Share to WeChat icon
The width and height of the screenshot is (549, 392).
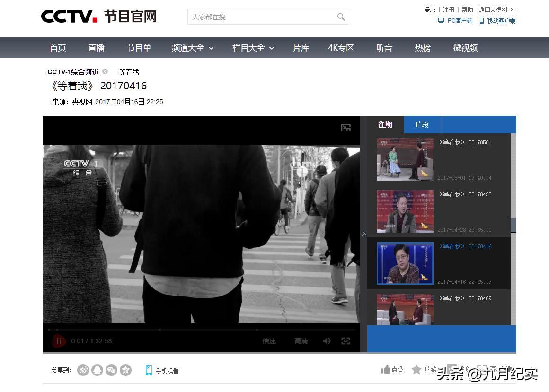[x=111, y=370]
